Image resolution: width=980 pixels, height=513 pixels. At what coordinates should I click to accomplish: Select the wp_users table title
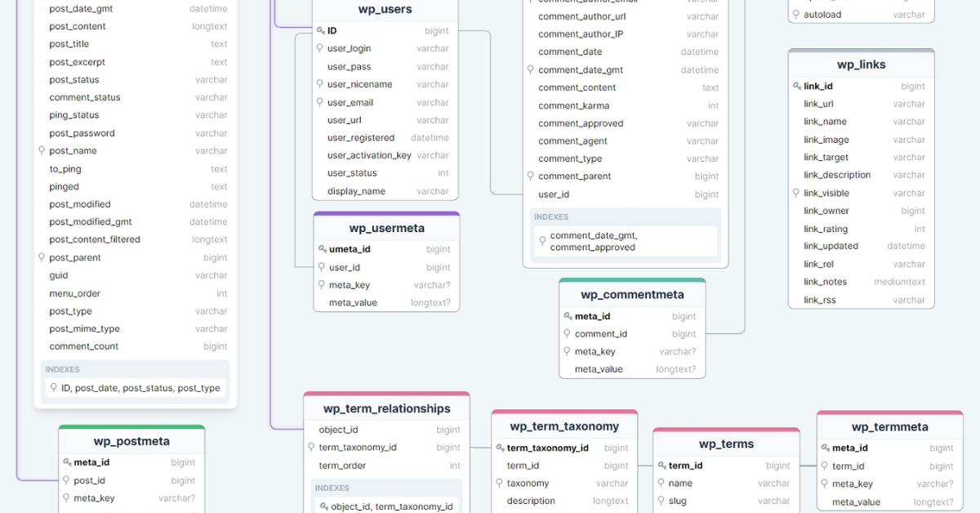point(385,10)
